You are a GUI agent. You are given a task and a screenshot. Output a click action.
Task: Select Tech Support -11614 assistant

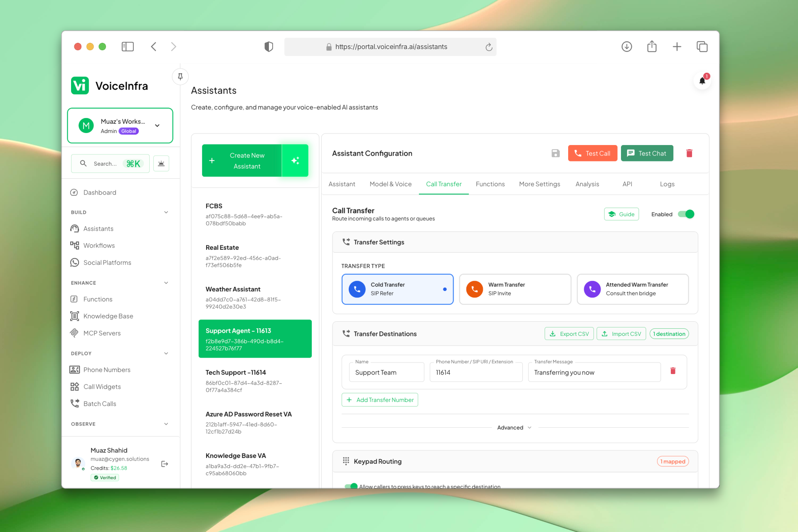[255, 381]
